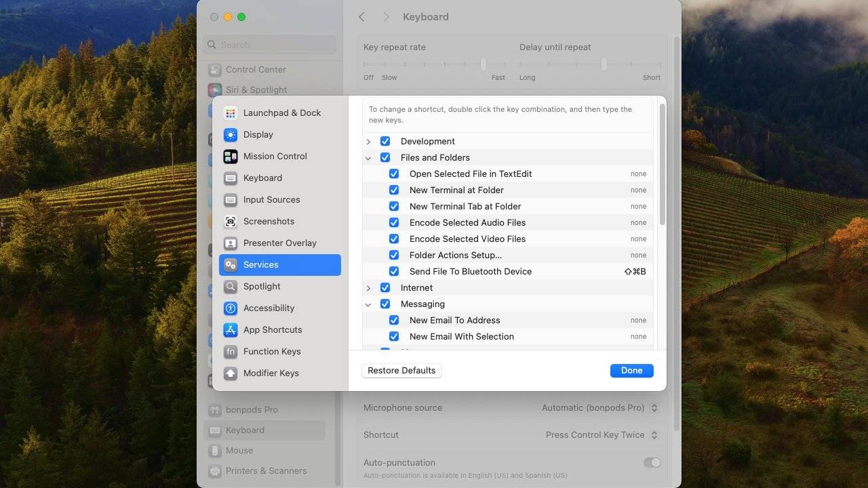Select the Modifier Keys icon
The width and height of the screenshot is (868, 488).
pyautogui.click(x=231, y=373)
